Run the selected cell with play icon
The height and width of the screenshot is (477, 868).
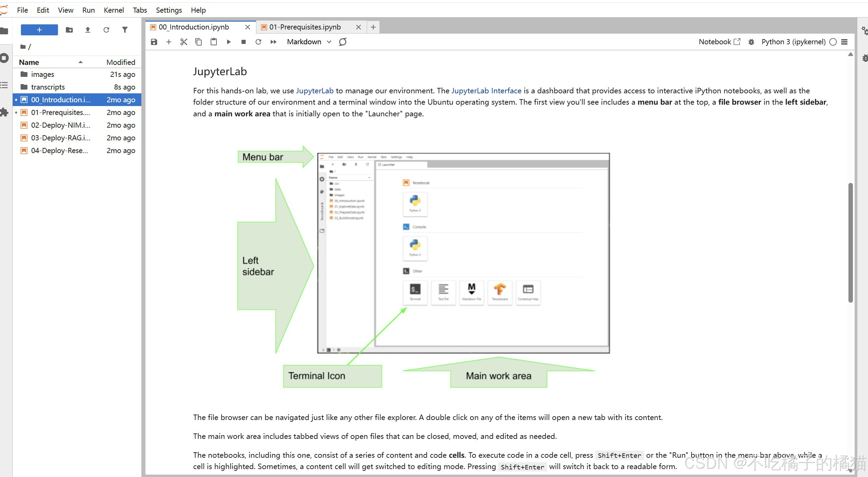pos(229,42)
